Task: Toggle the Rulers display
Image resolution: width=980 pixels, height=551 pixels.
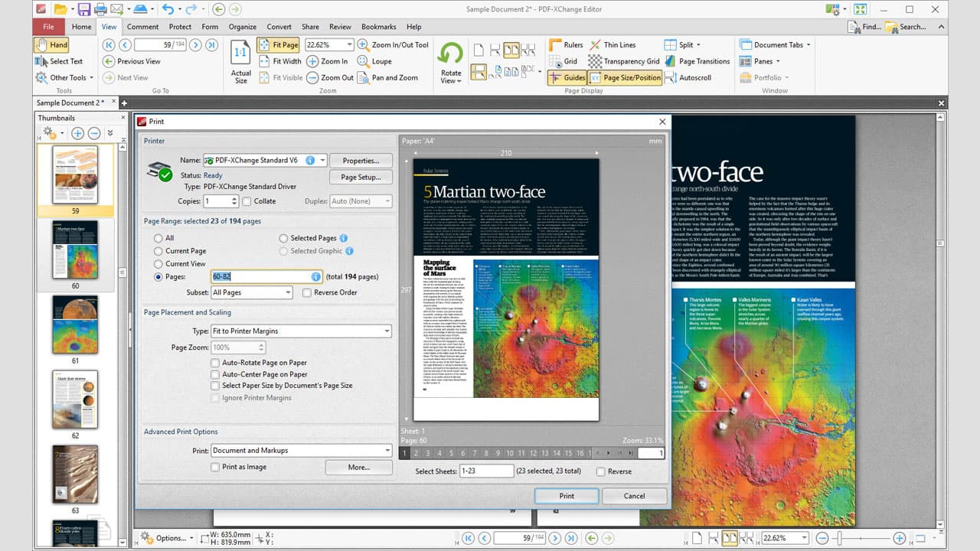Action: [x=574, y=44]
